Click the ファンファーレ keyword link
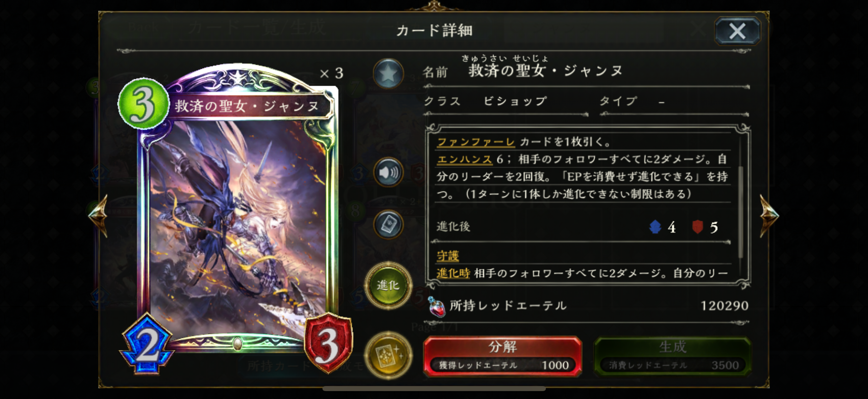The height and width of the screenshot is (399, 868). [476, 142]
